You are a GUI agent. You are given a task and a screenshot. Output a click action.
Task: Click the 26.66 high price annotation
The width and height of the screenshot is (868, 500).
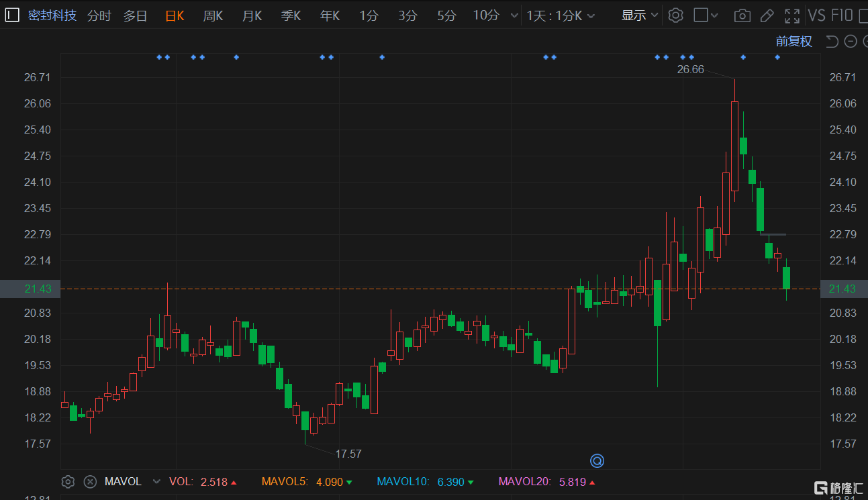(691, 69)
